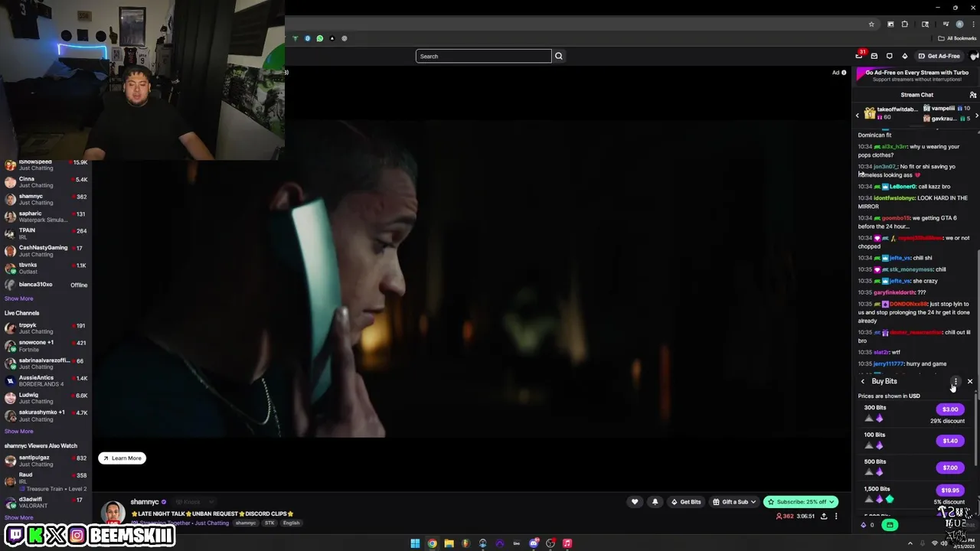The image size is (980, 551).
Task: Open the envelope messages icon in top bar
Action: pos(874,56)
